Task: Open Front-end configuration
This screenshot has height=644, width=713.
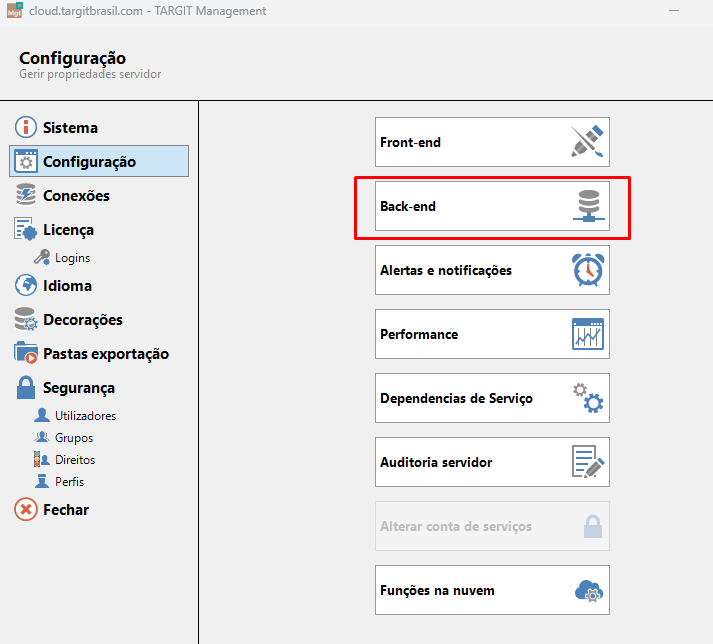Action: tap(492, 142)
